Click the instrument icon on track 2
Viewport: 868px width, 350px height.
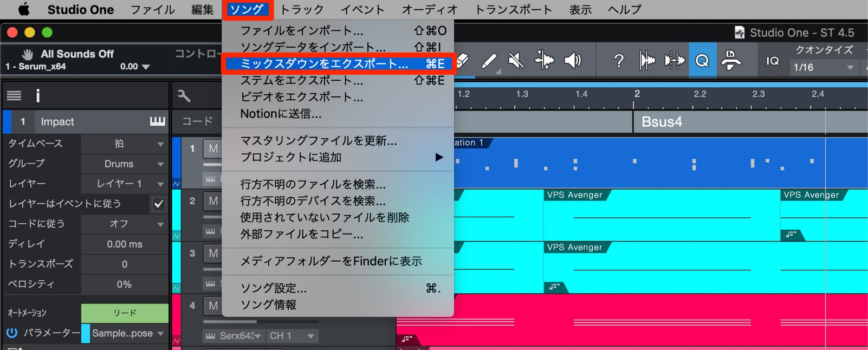point(210,231)
